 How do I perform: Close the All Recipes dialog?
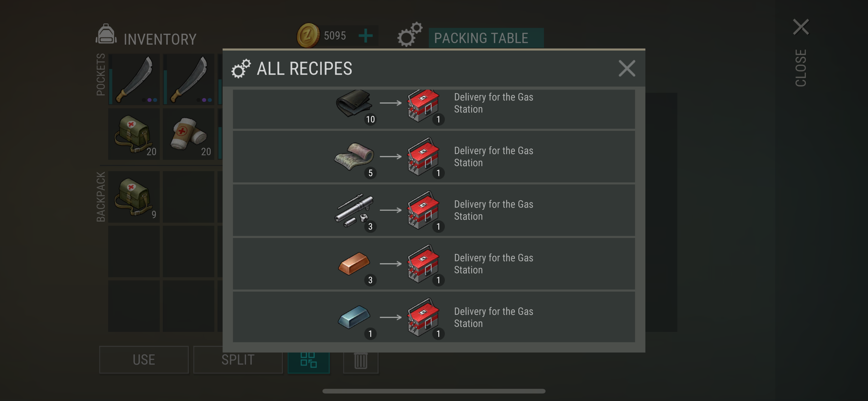point(627,68)
